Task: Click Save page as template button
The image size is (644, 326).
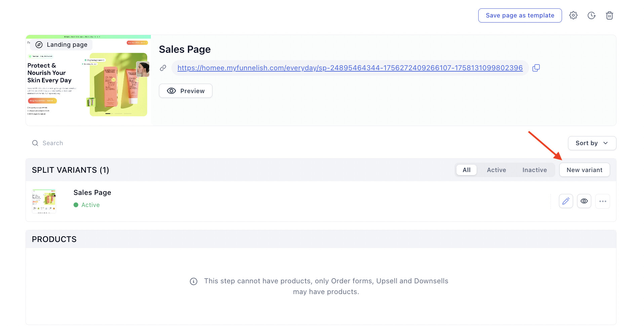Action: pyautogui.click(x=520, y=15)
